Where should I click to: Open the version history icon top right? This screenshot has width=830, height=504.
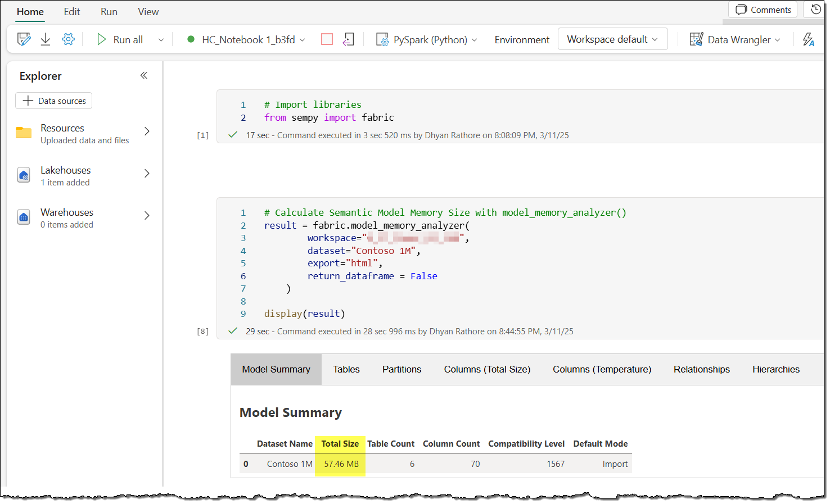[816, 9]
